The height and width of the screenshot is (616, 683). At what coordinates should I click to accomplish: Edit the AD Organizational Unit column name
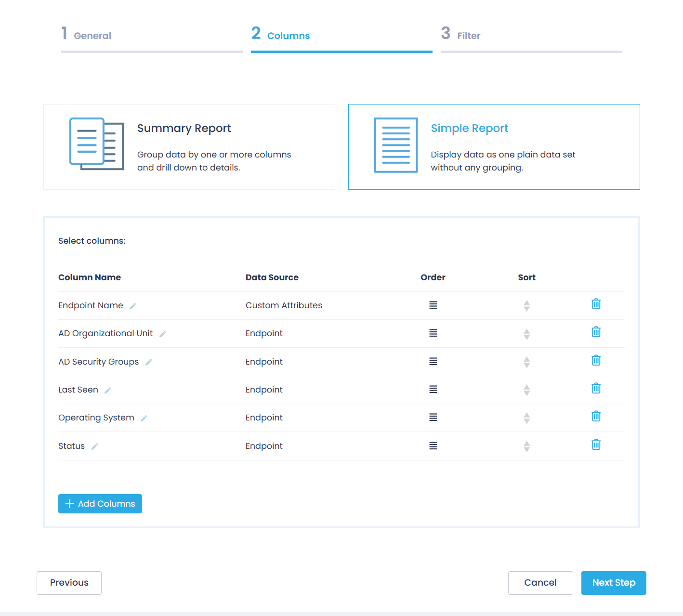[x=163, y=334]
